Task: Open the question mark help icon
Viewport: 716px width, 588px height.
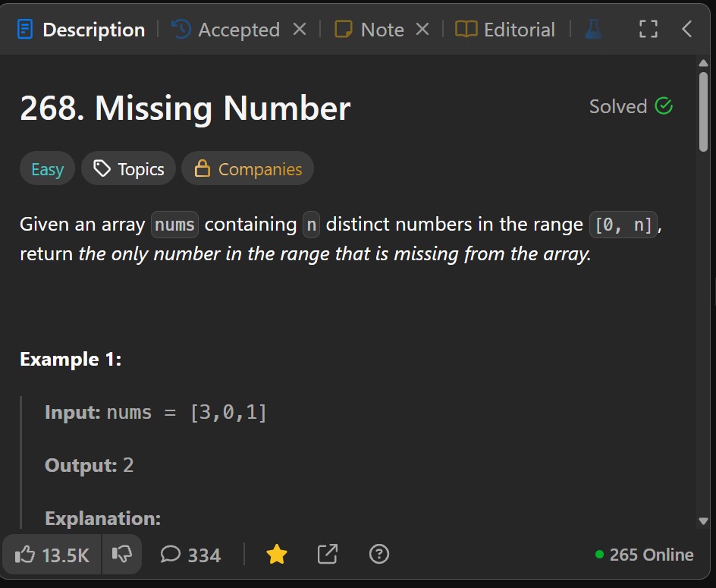Action: (378, 555)
